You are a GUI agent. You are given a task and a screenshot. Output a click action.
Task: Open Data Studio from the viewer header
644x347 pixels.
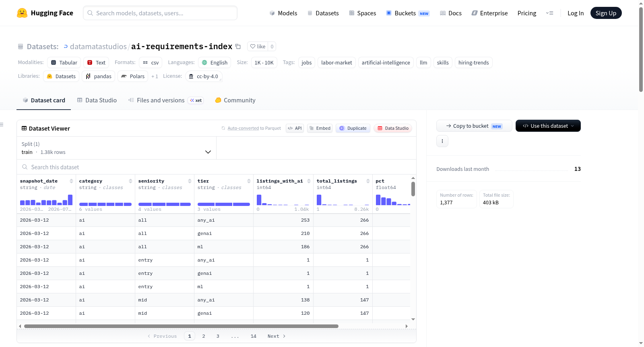point(393,128)
